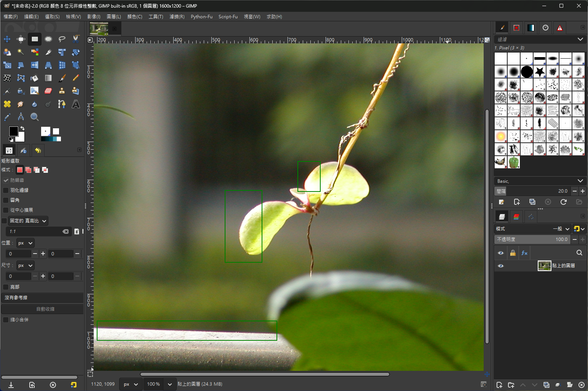Open the status bar px unit dropdown
Viewport: 588px width, 391px height.
[130, 384]
